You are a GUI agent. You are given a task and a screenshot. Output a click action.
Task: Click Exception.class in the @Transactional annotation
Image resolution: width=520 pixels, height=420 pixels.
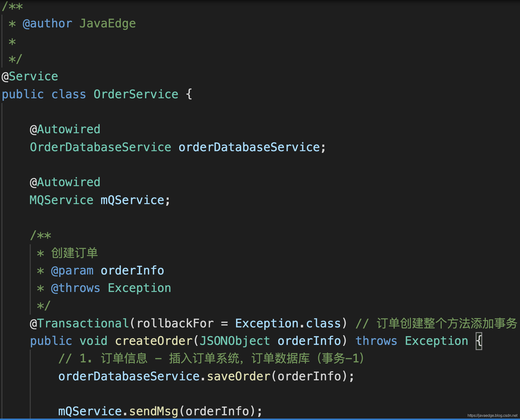pos(288,323)
